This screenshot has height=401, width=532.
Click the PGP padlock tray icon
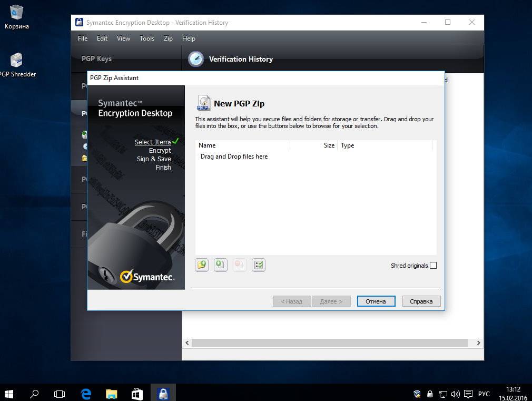(430, 394)
